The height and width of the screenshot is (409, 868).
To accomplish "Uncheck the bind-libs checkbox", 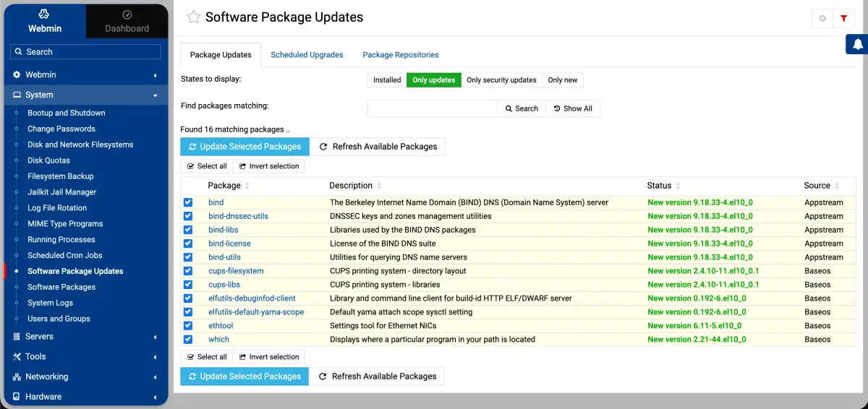I will [188, 230].
